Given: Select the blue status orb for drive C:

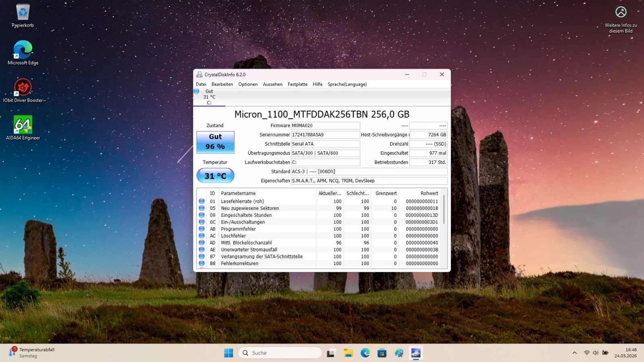Looking at the screenshot, I should coord(196,91).
